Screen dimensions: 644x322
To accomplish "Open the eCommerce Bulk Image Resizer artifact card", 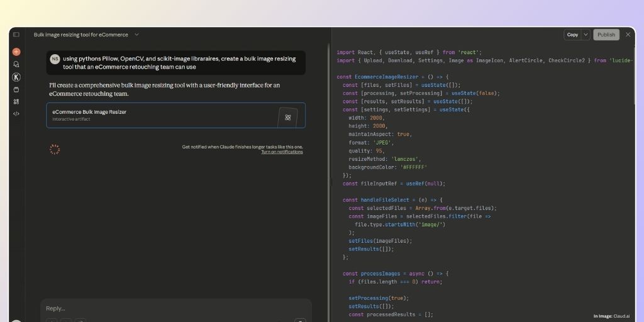I will pos(176,116).
